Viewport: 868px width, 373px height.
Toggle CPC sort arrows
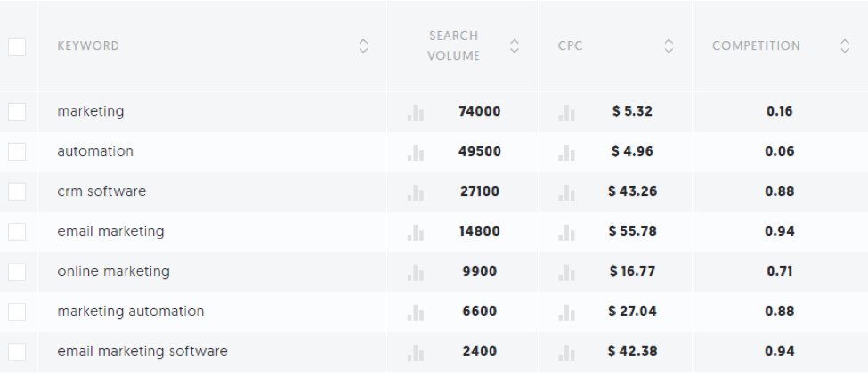click(x=669, y=46)
